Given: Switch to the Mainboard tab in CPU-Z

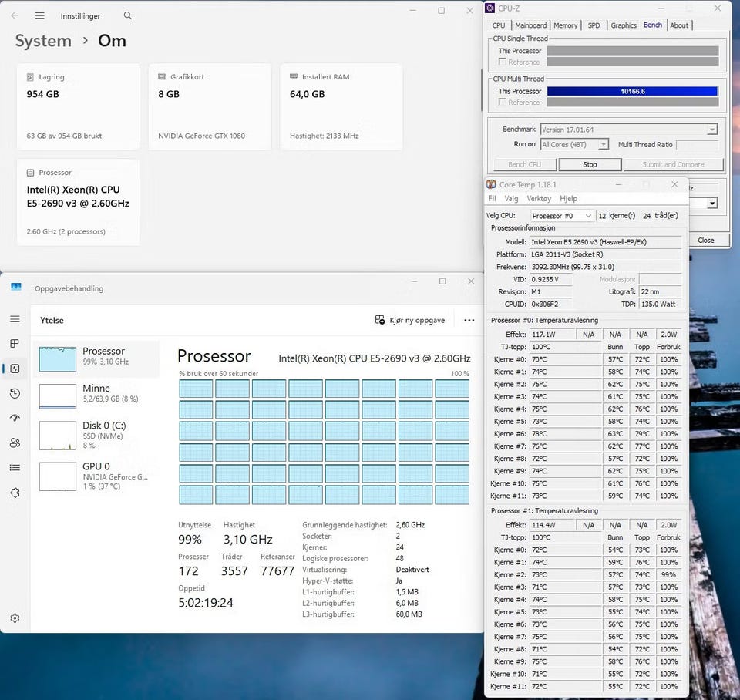Looking at the screenshot, I should point(530,25).
